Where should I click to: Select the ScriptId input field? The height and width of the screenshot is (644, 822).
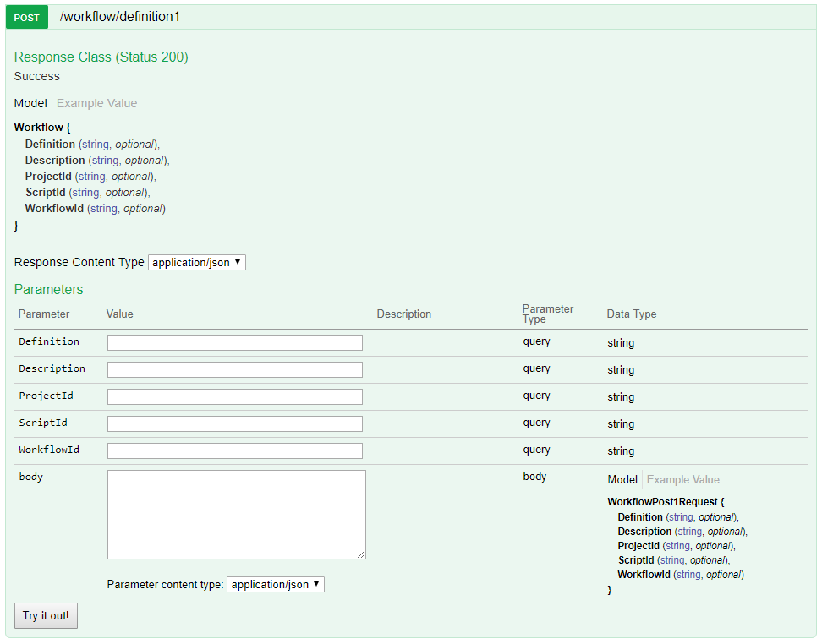pos(234,423)
